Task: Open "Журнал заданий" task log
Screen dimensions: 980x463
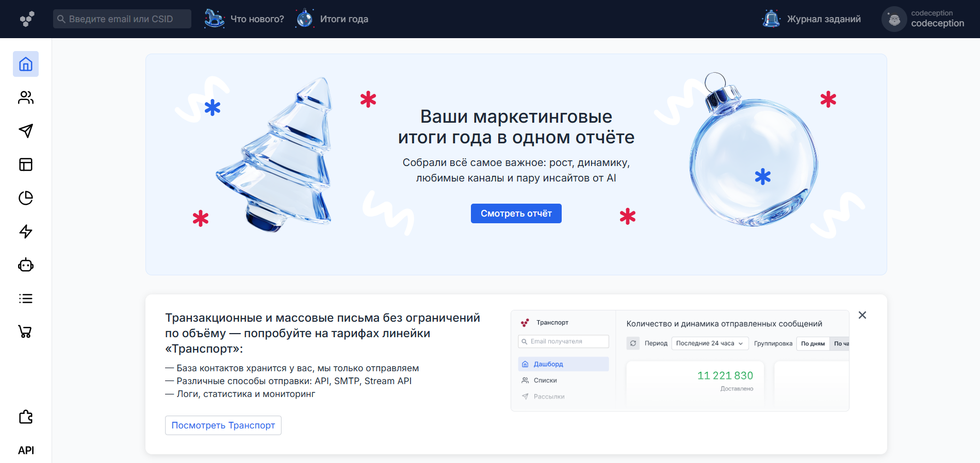Action: click(x=812, y=19)
